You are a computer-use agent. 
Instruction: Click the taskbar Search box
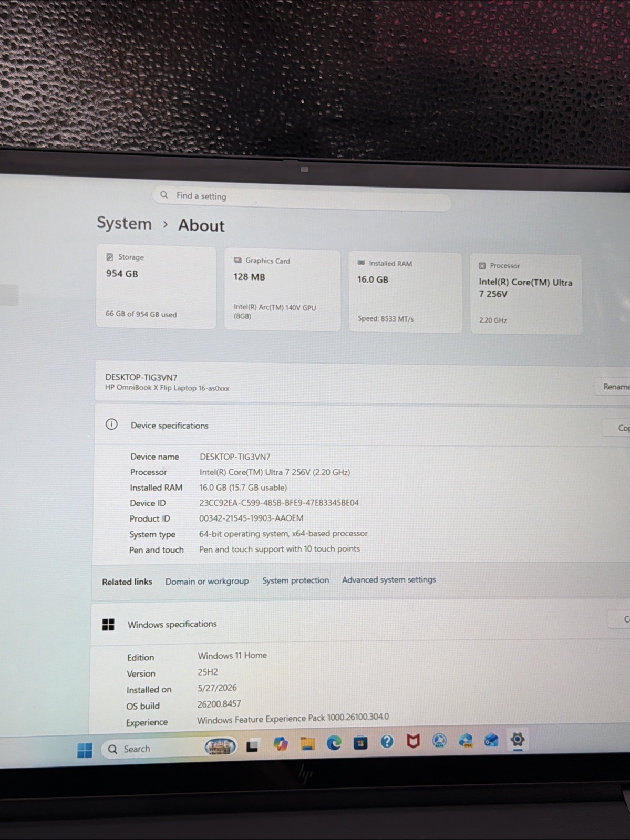pos(169,748)
